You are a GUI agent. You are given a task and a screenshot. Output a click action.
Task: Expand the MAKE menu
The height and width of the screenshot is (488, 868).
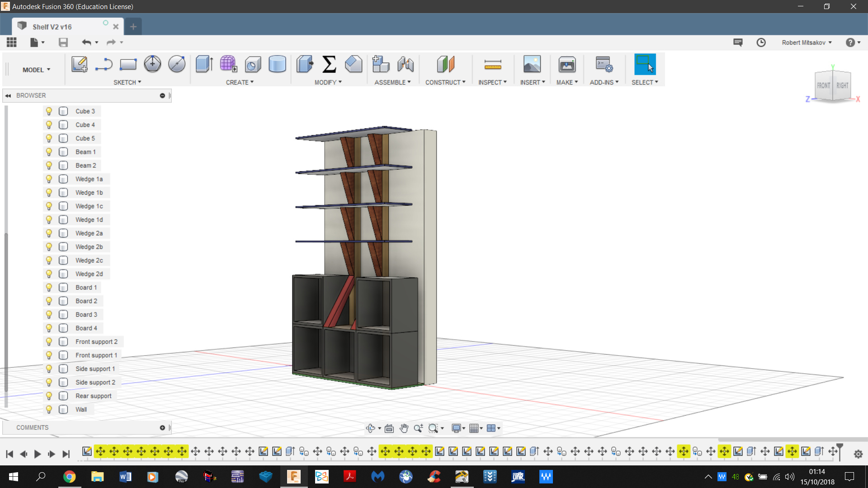pyautogui.click(x=567, y=82)
